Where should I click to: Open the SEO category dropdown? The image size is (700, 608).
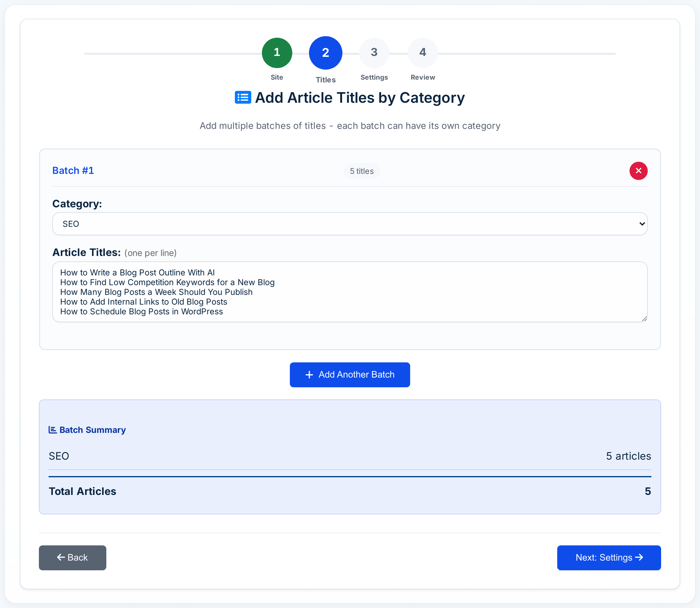350,224
